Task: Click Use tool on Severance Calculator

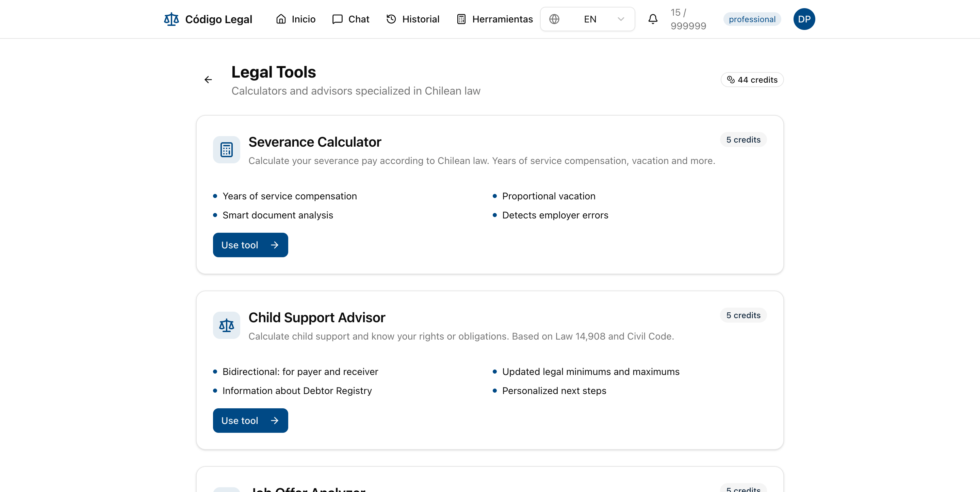Action: 250,245
